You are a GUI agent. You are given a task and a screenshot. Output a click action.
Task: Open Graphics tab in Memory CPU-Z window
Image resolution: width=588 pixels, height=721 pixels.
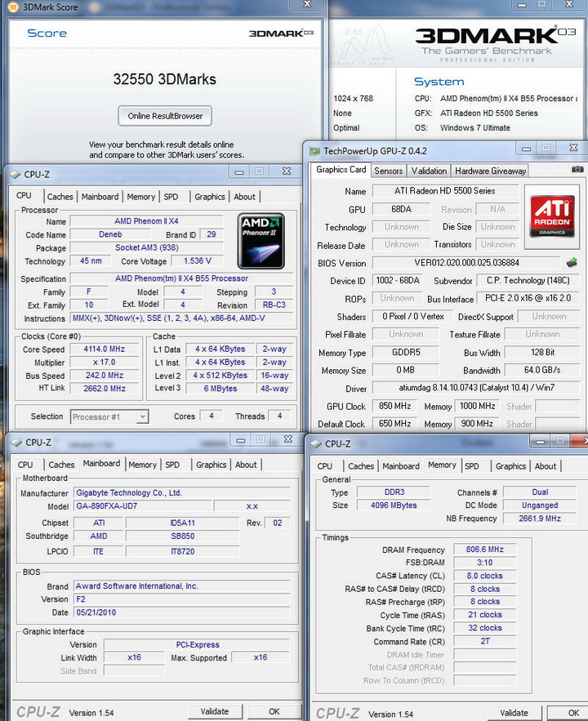click(510, 466)
